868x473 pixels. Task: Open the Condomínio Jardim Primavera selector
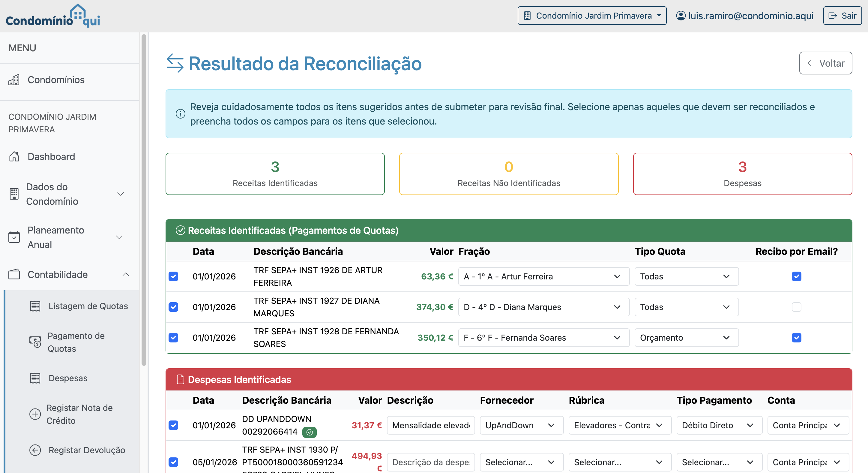coord(592,16)
